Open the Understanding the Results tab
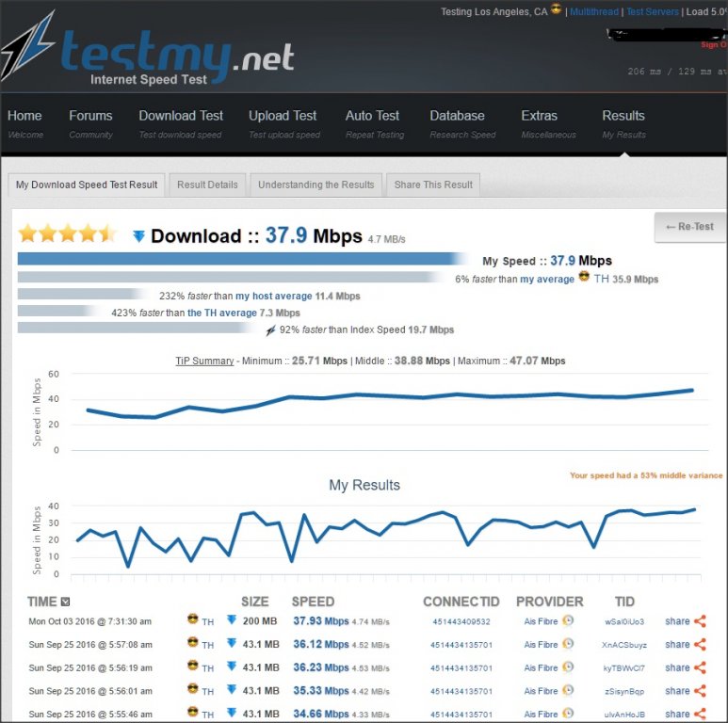This screenshot has width=728, height=723. [x=315, y=185]
